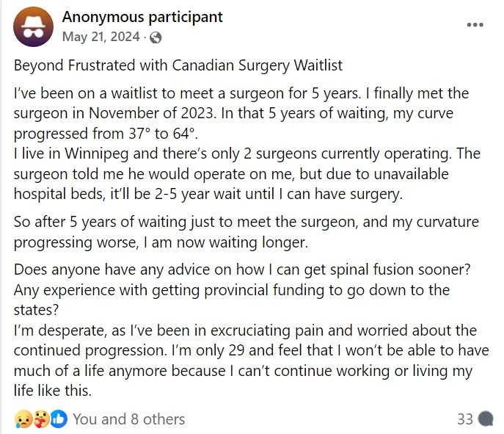The height and width of the screenshot is (434, 504).
Task: Click the globe public-audience icon
Action: point(156,37)
